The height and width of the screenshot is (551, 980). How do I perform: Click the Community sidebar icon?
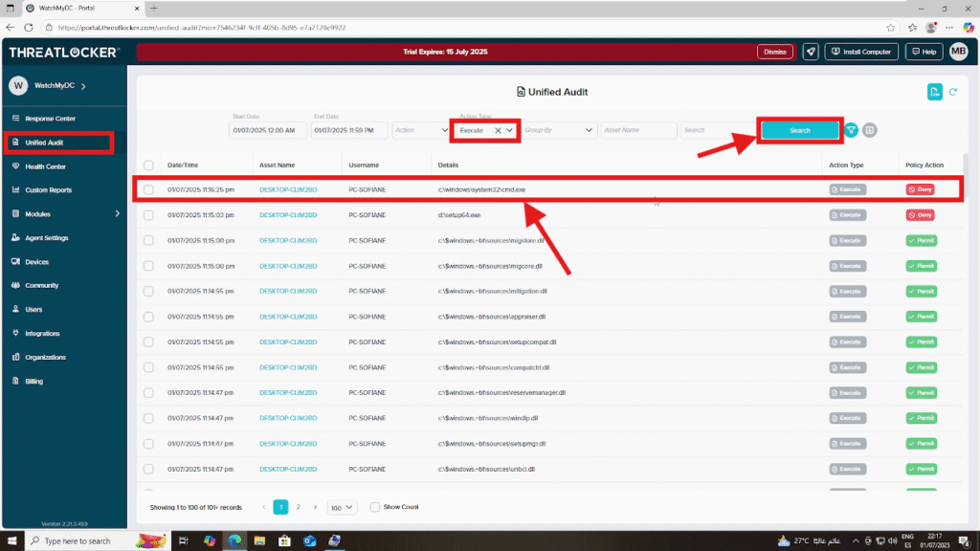15,285
